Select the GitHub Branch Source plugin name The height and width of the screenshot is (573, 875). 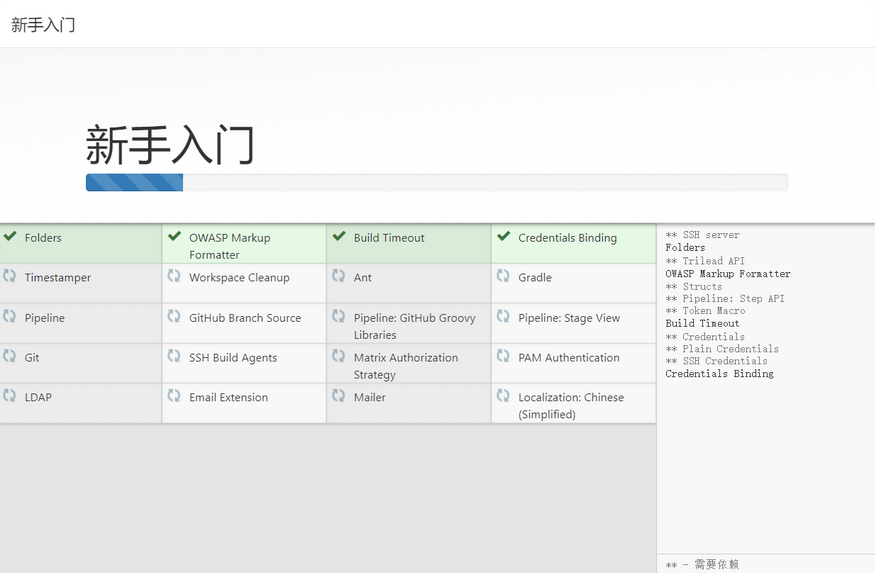245,318
